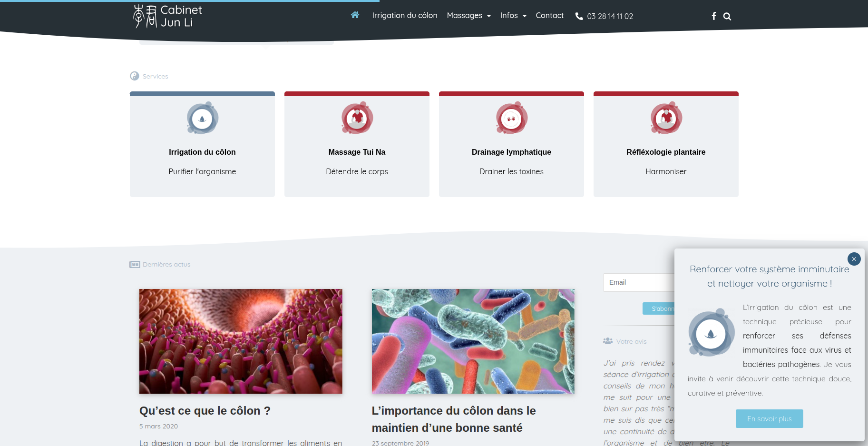Click the S'abonner subscribe button
The height and width of the screenshot is (447, 868).
coord(659,308)
